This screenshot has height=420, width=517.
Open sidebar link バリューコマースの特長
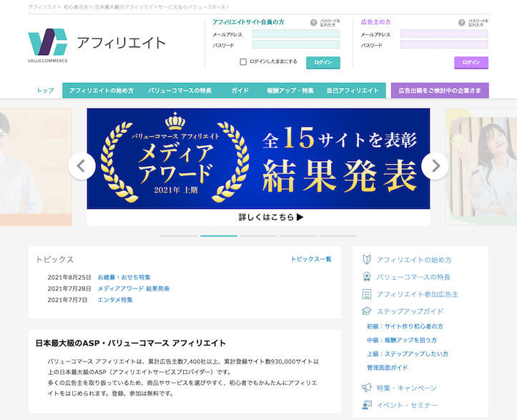point(413,277)
